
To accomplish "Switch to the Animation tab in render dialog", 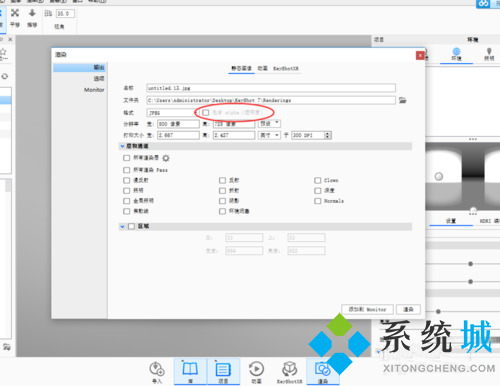I will 263,68.
